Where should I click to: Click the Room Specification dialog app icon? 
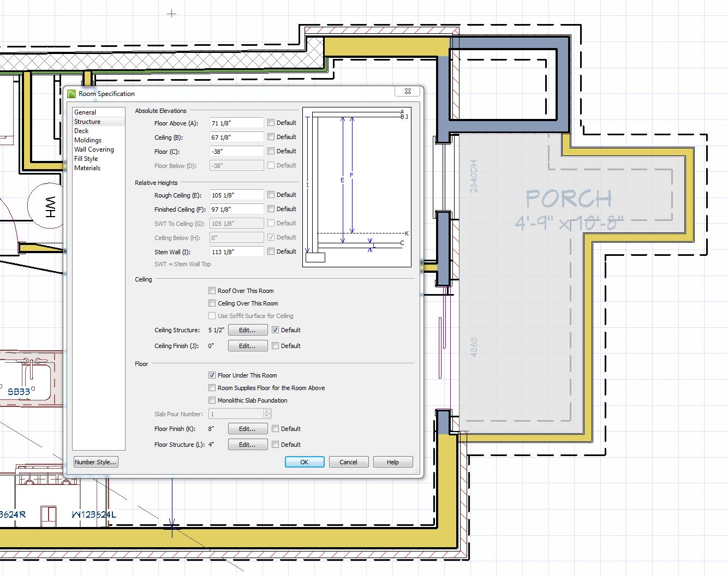(x=71, y=94)
